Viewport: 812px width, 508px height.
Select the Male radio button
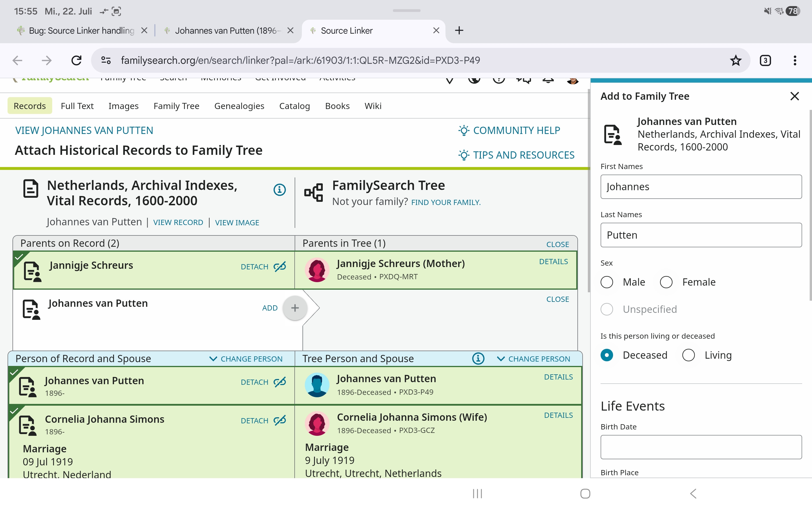point(606,282)
